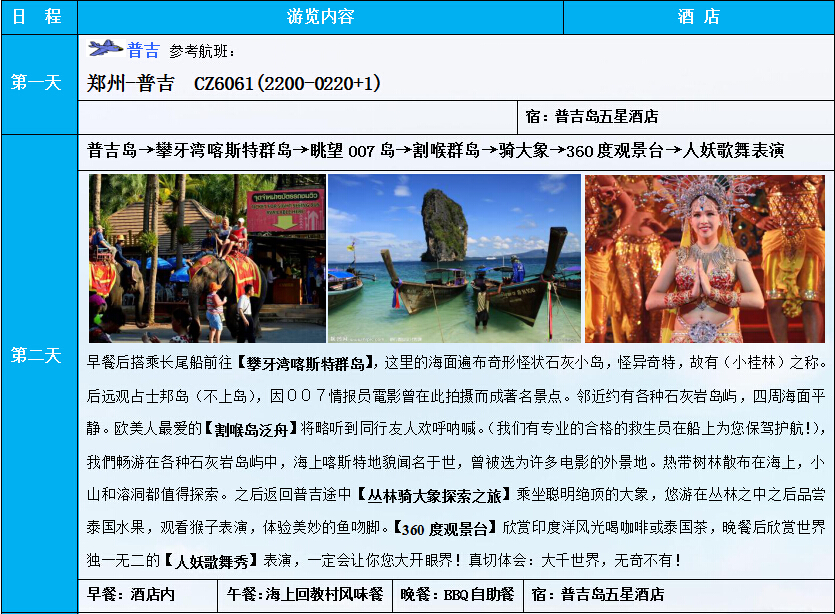Screen dimensions: 835x614
Task: Open the longtail boats island photo
Action: coord(454,258)
